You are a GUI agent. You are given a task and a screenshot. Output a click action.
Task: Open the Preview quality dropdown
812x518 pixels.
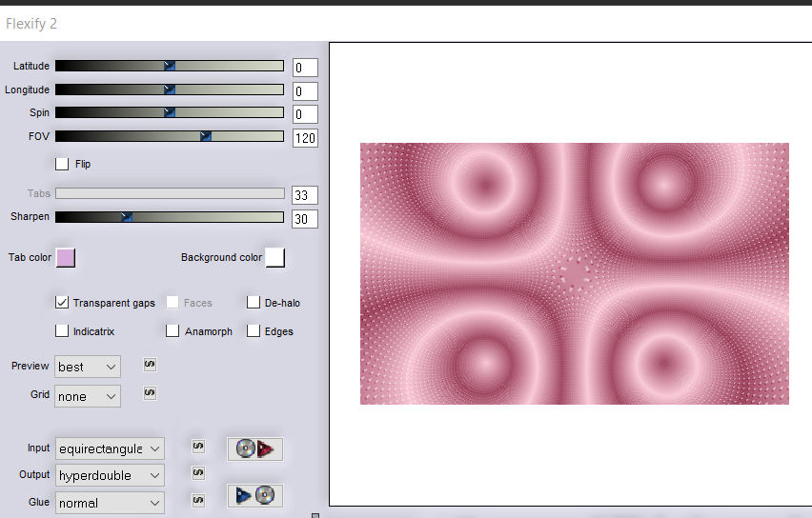click(x=88, y=367)
